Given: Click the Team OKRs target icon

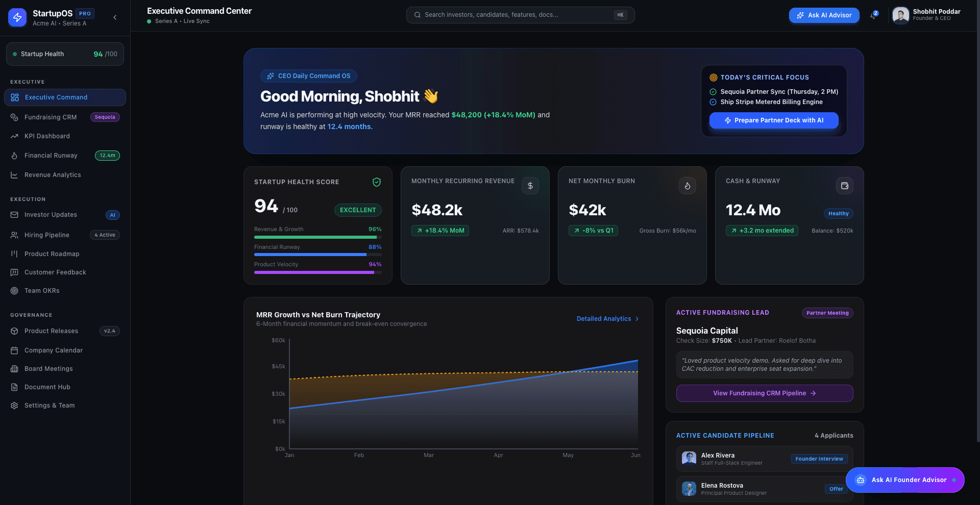Looking at the screenshot, I should point(14,291).
